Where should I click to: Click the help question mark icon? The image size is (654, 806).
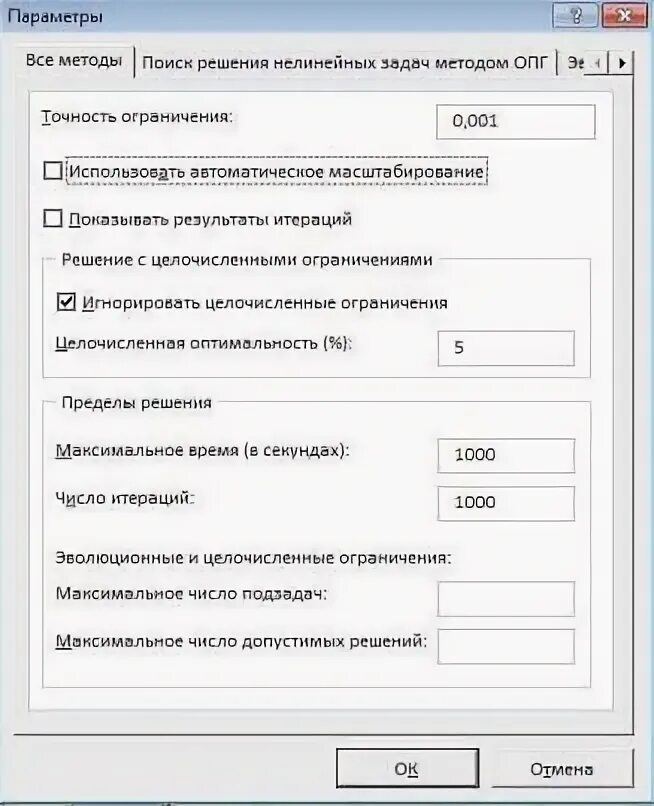[575, 15]
